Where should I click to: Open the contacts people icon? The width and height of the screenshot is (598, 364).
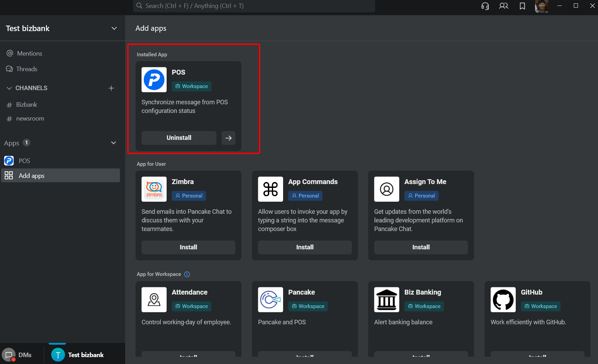pos(504,6)
